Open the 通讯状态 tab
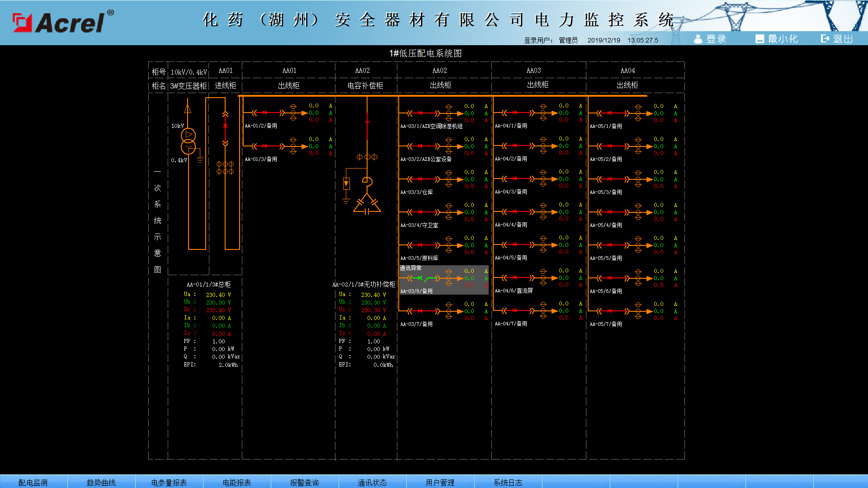 pyautogui.click(x=372, y=482)
